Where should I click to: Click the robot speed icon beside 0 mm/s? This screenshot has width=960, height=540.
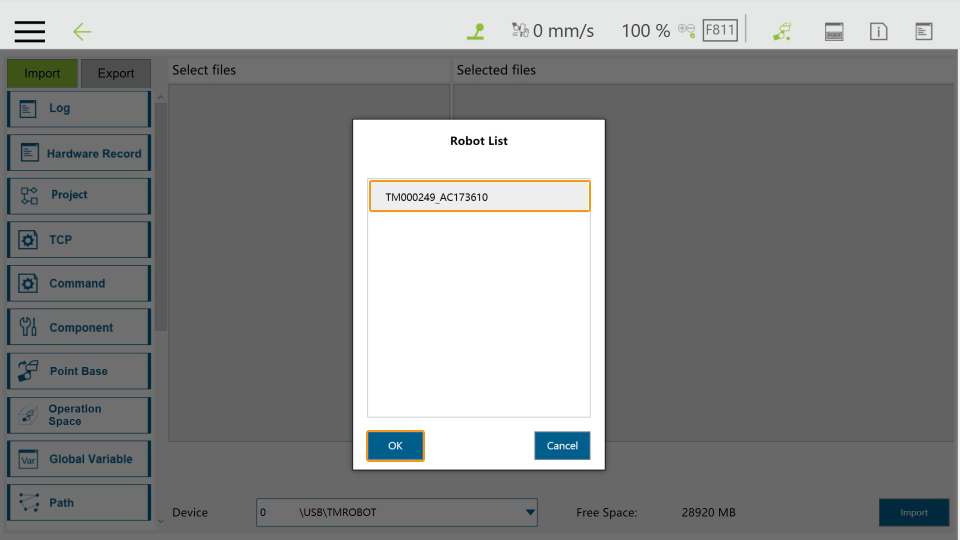coord(520,30)
